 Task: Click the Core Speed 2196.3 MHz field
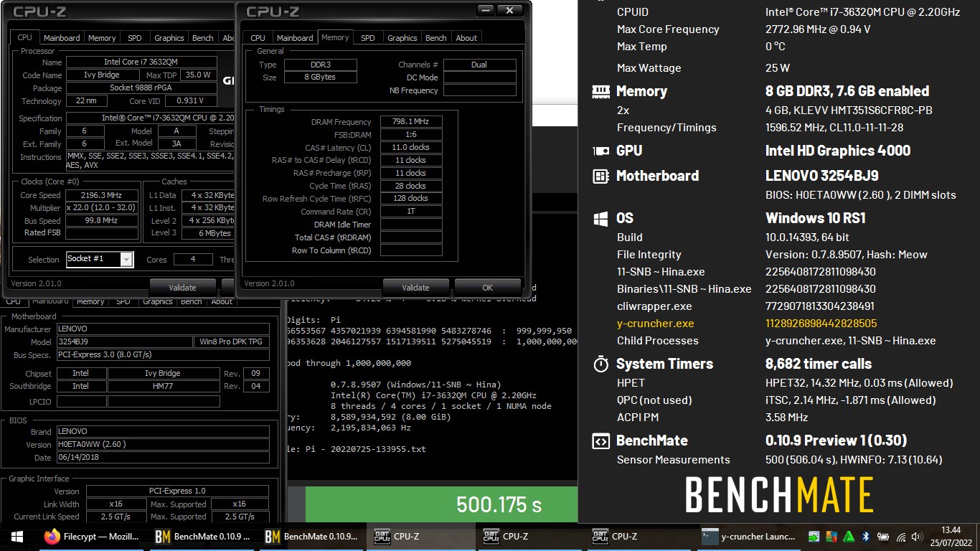[102, 195]
